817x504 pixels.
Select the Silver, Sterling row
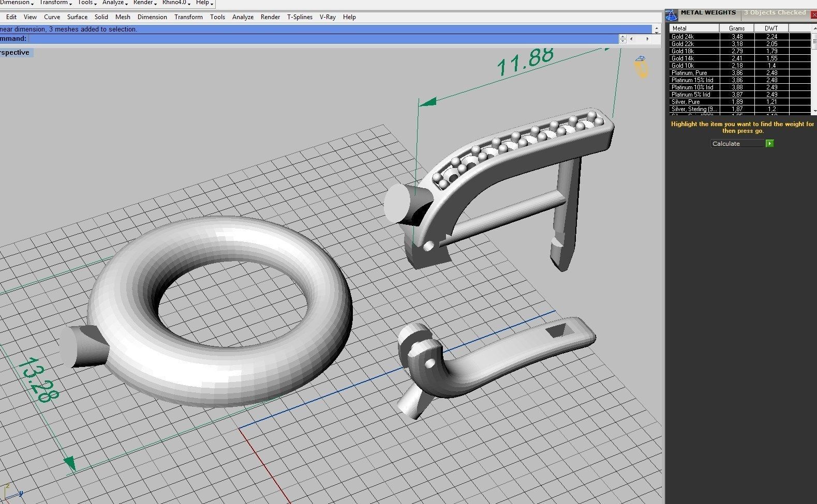[740, 109]
